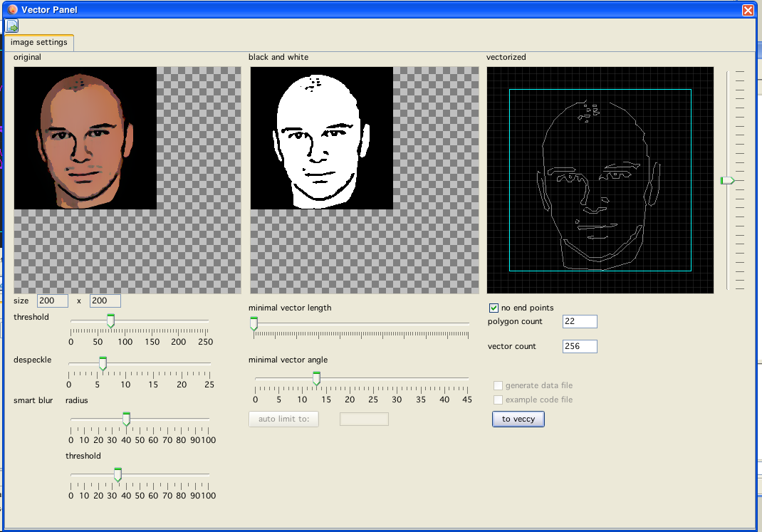Click the polygon count field
The height and width of the screenshot is (532, 762).
coord(579,322)
